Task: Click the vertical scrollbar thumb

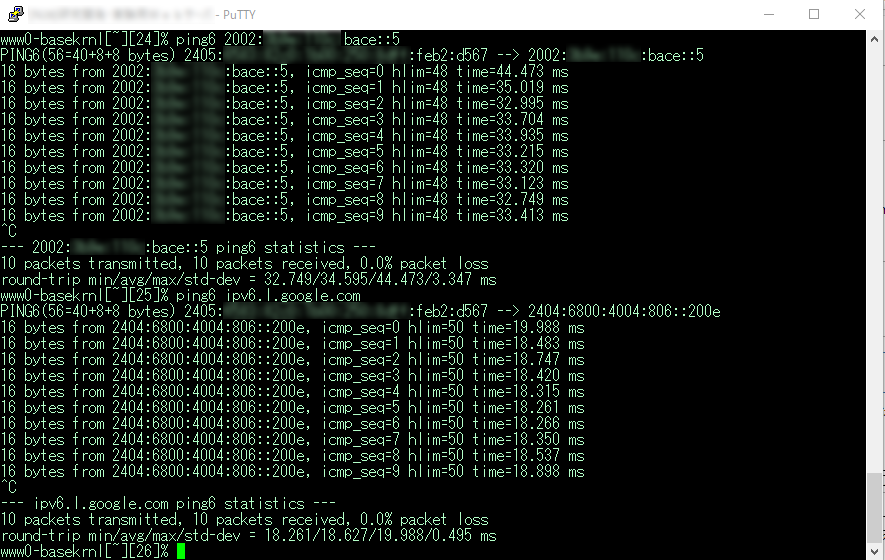Action: point(875,508)
